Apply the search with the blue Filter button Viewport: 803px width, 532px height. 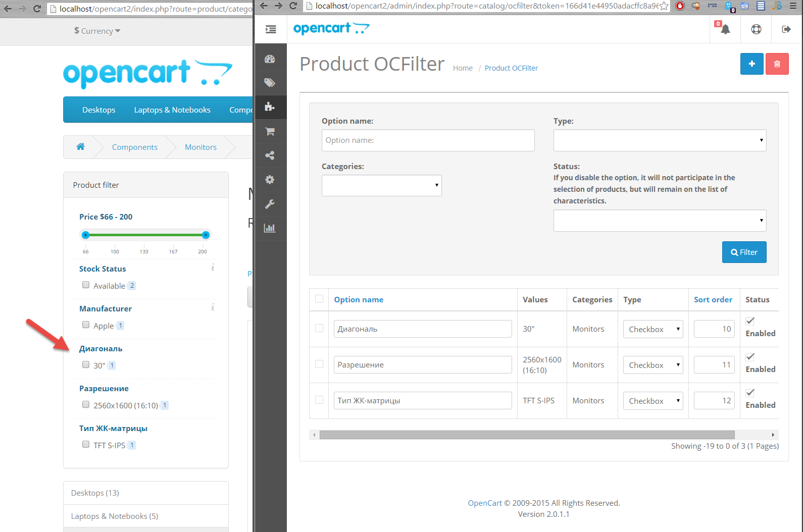pyautogui.click(x=744, y=252)
